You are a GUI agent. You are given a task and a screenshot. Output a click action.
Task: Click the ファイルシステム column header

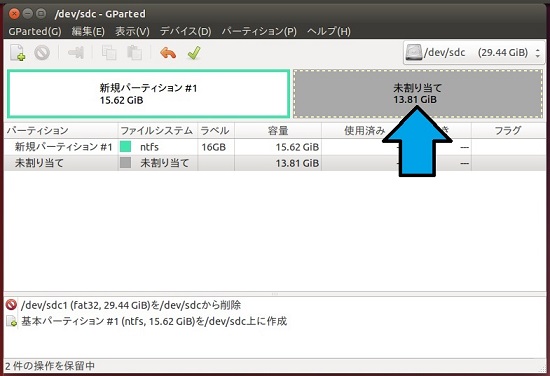point(158,130)
